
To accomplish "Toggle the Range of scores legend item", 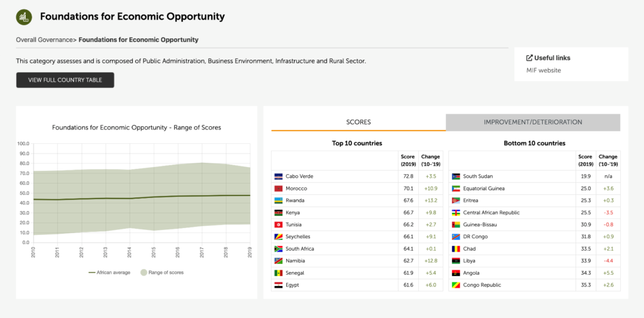I will pyautogui.click(x=162, y=272).
